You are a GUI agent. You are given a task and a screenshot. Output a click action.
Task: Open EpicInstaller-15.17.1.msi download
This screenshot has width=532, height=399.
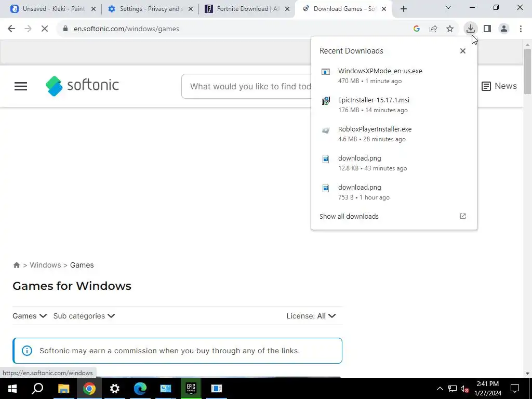pos(394,105)
